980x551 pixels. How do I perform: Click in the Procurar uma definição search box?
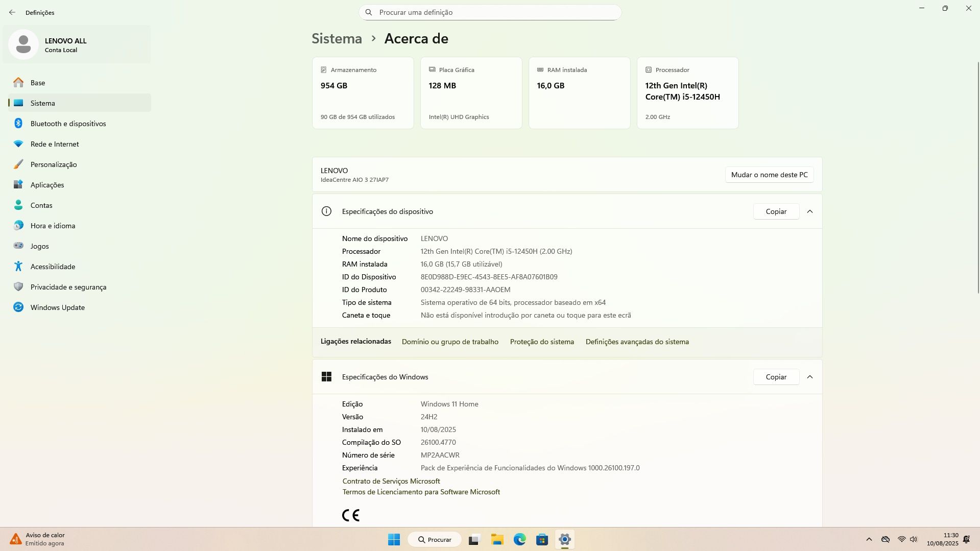pos(490,12)
